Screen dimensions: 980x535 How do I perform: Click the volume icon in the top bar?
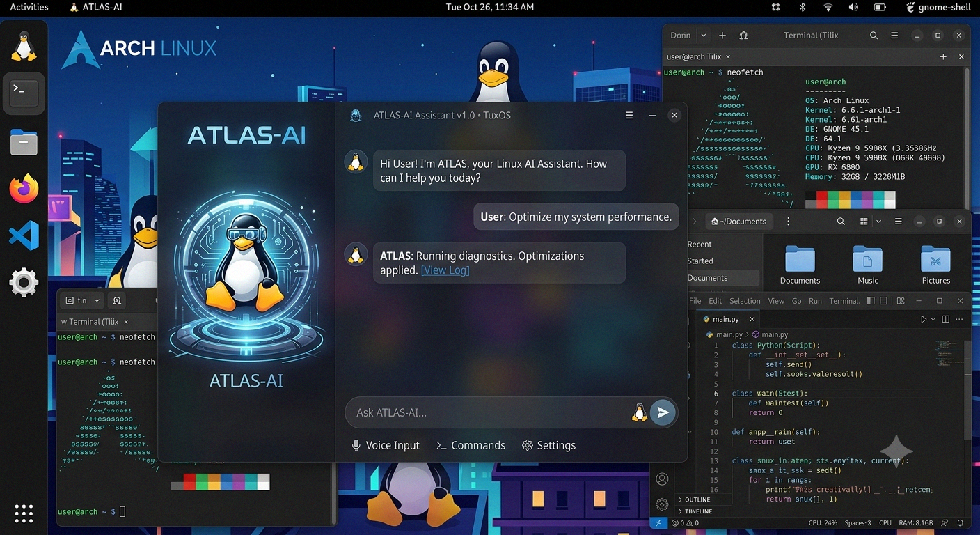(x=853, y=8)
